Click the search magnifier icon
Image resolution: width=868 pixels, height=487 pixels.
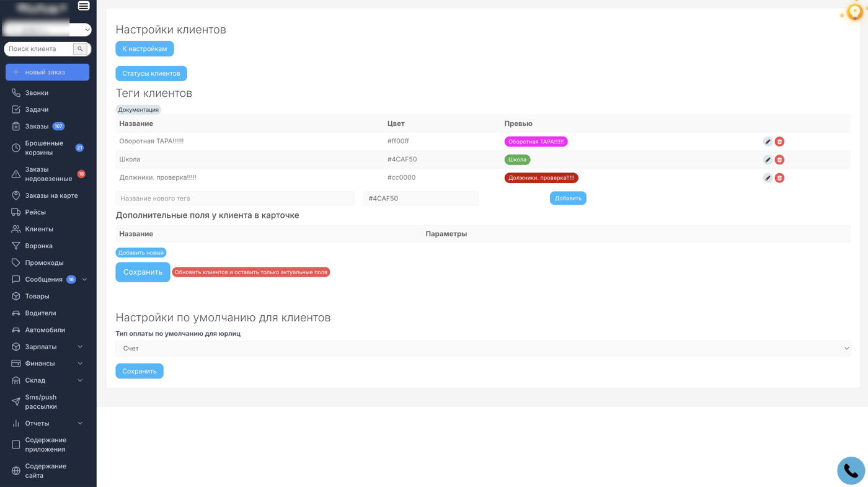click(x=80, y=49)
